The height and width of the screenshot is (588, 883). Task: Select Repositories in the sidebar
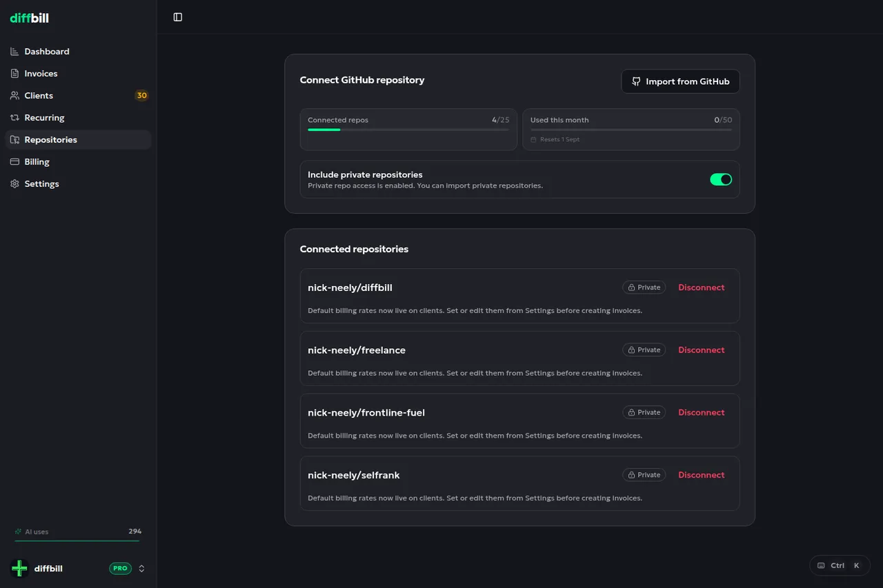78,140
